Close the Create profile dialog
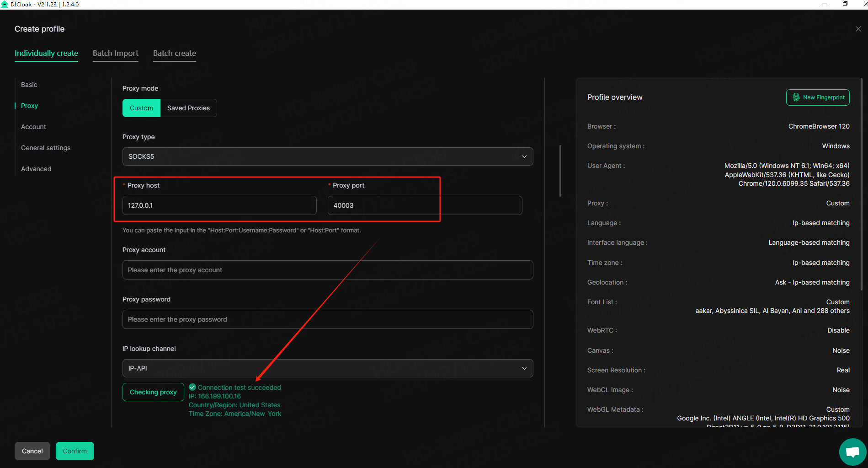868x468 pixels. click(x=858, y=29)
